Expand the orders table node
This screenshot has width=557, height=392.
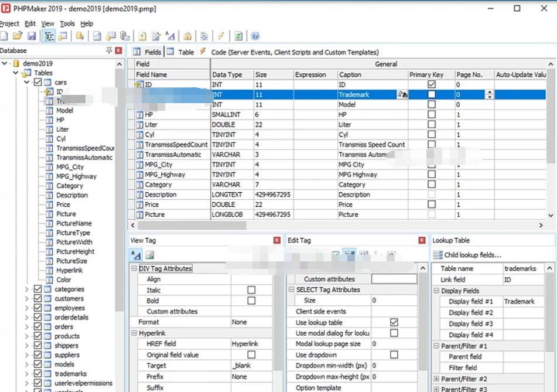point(27,326)
